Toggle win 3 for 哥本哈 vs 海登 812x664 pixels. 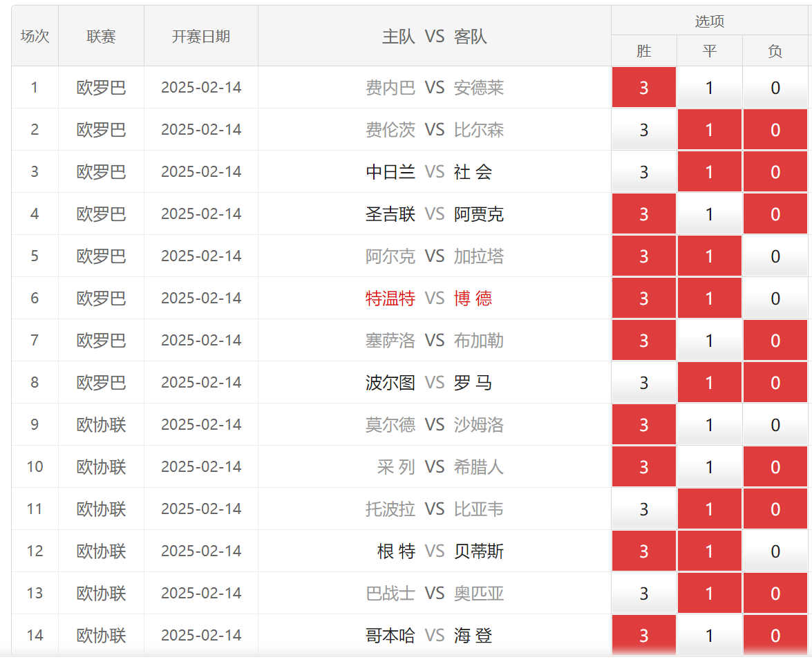[643, 635]
